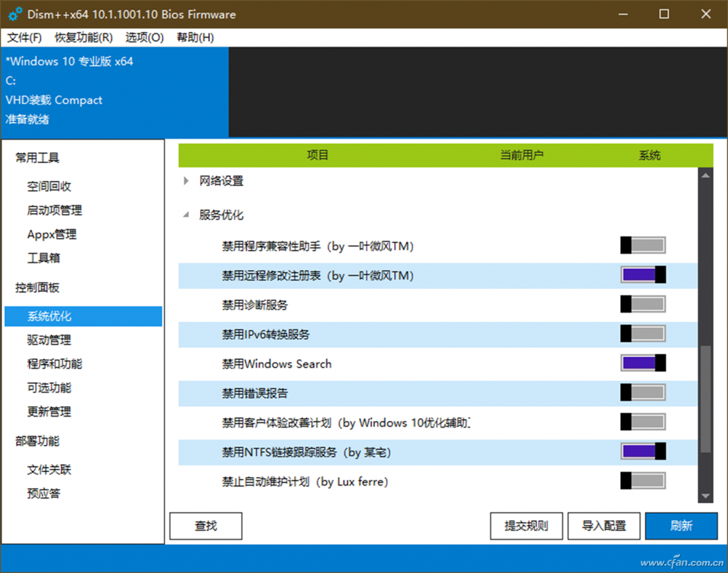Expand the 网络设置 section

pos(186,180)
